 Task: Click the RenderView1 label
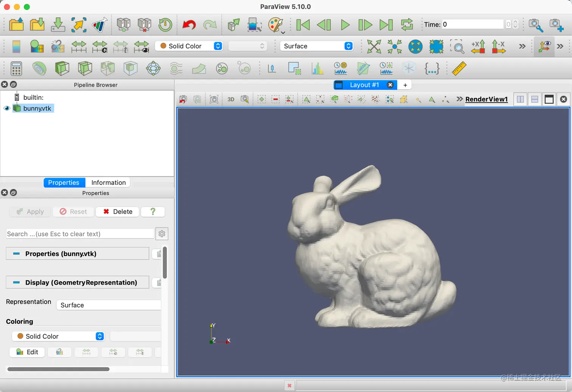point(487,99)
